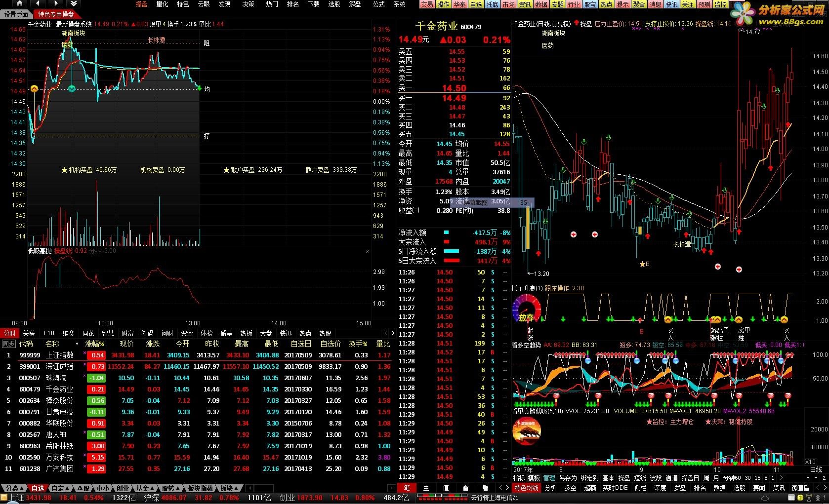Select the 筹码 tab
The width and height of the screenshot is (829, 504).
pos(147,333)
